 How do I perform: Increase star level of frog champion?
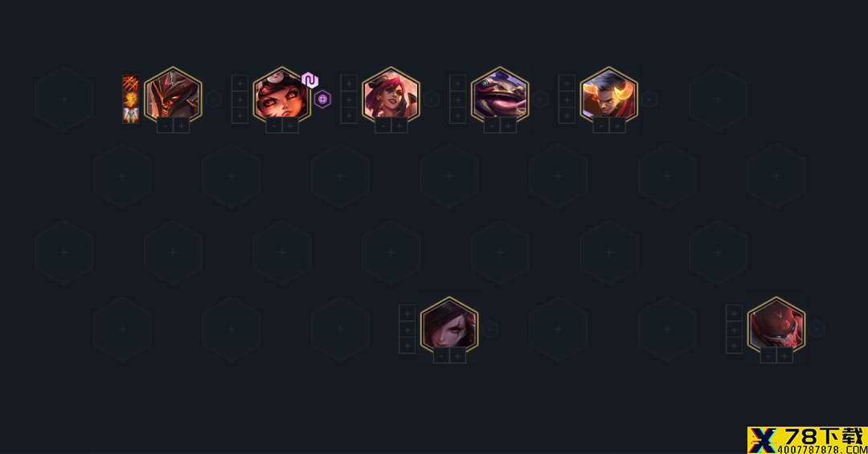click(508, 126)
